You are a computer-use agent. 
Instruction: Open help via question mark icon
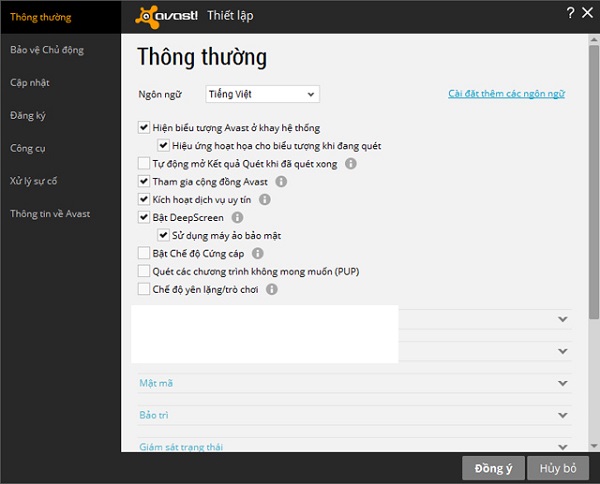pyautogui.click(x=570, y=13)
